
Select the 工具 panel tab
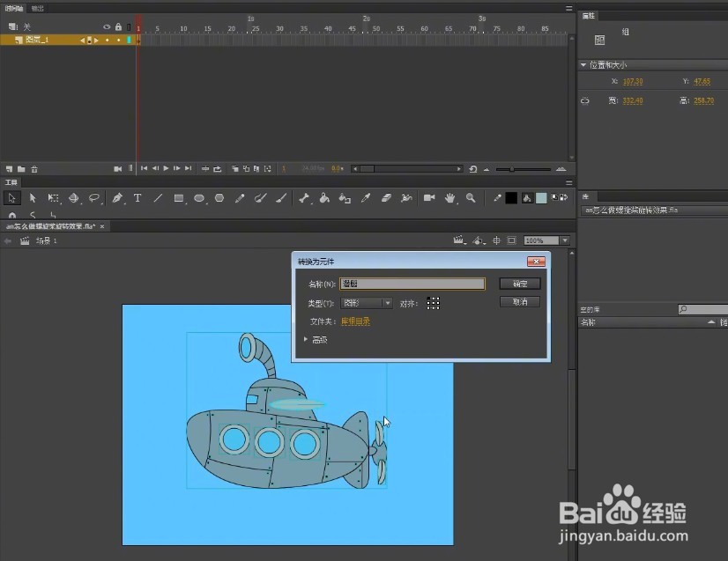point(11,182)
